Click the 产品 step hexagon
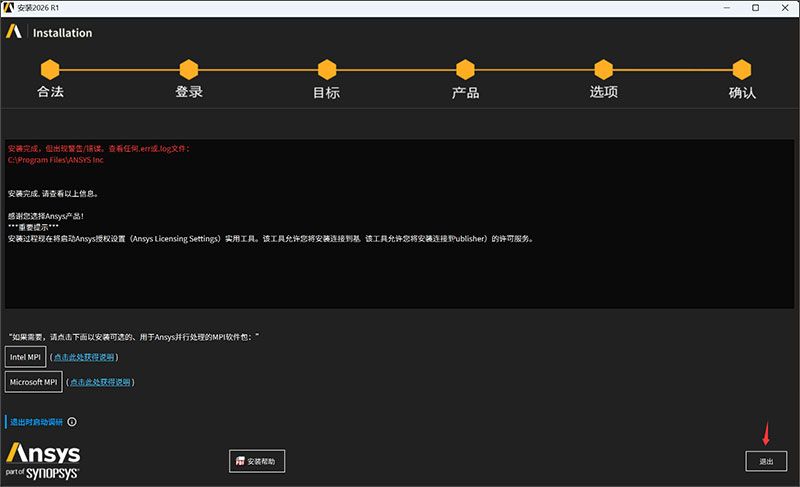800x487 pixels. (465, 69)
